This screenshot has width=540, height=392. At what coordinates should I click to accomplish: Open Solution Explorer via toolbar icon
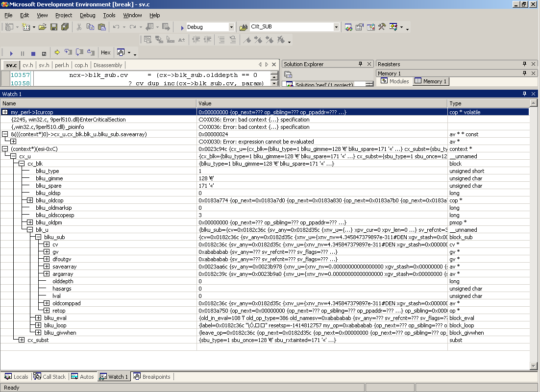click(x=348, y=27)
